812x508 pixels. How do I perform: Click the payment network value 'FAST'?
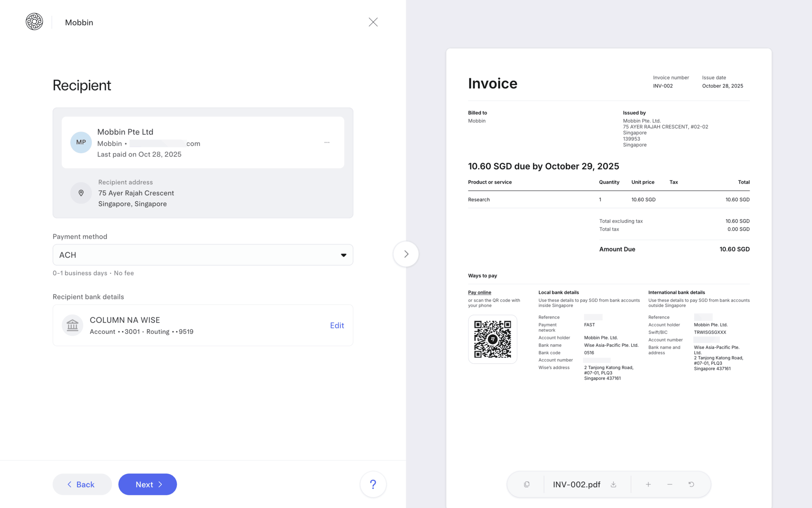(x=590, y=325)
